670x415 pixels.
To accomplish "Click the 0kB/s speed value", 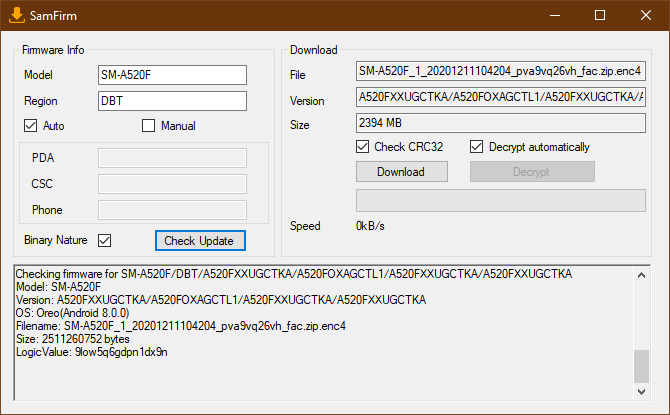I will [x=370, y=226].
